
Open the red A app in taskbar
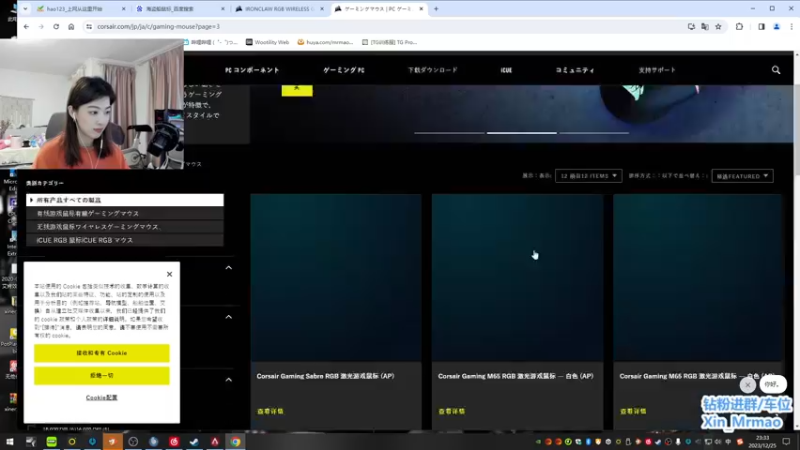(215, 441)
